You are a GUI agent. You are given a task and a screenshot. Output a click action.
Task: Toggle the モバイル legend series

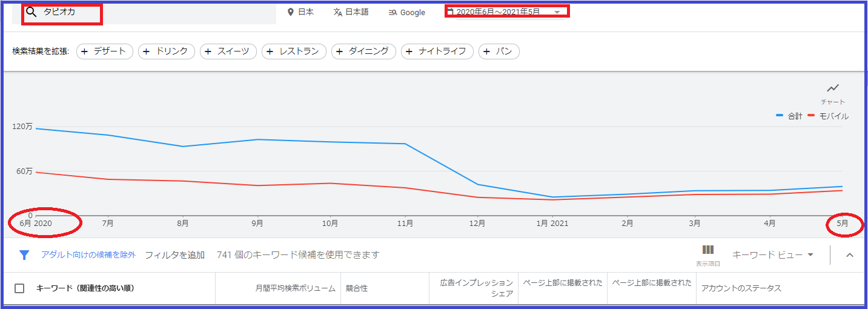click(828, 116)
